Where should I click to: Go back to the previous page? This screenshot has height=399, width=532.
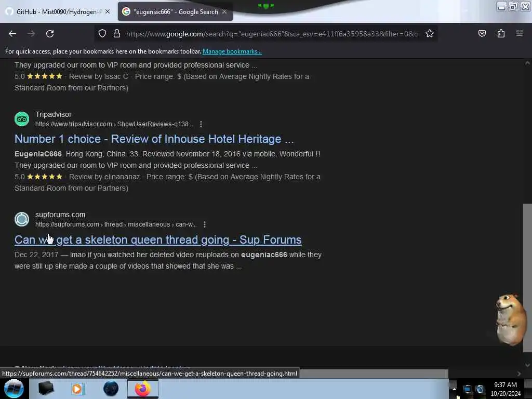tap(12, 34)
